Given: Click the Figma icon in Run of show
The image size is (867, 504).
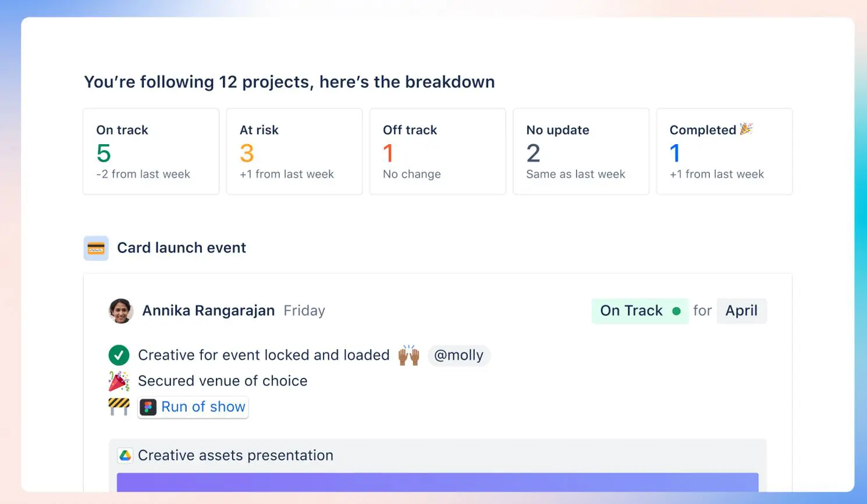Looking at the screenshot, I should tap(148, 407).
